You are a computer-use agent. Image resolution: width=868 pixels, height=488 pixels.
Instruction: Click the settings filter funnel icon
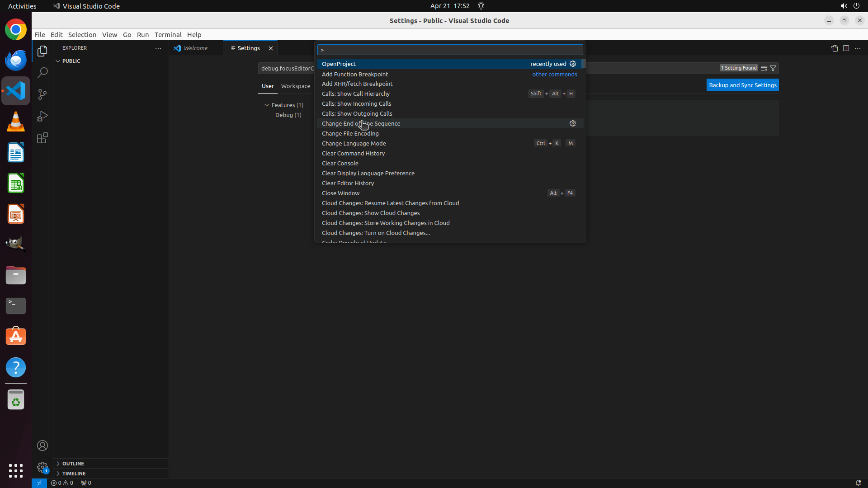[x=773, y=68]
